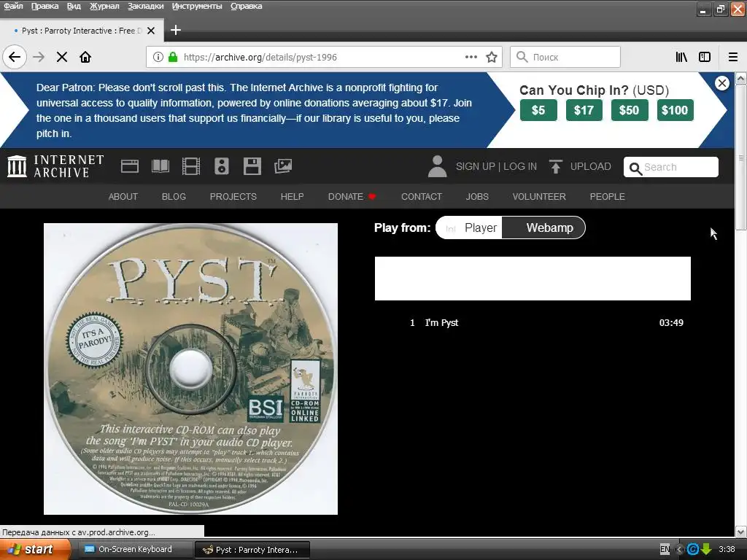Open the browser home page

point(85,57)
